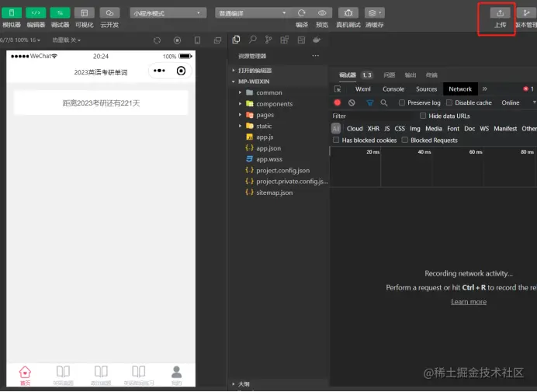Tap the 首页 home tab in simulator
537x392 pixels.
pyautogui.click(x=25, y=375)
